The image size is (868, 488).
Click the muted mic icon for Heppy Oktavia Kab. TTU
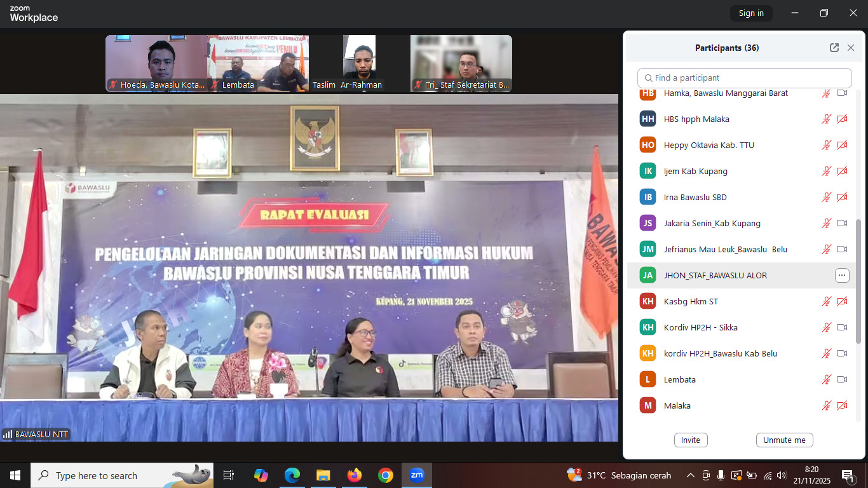point(826,145)
